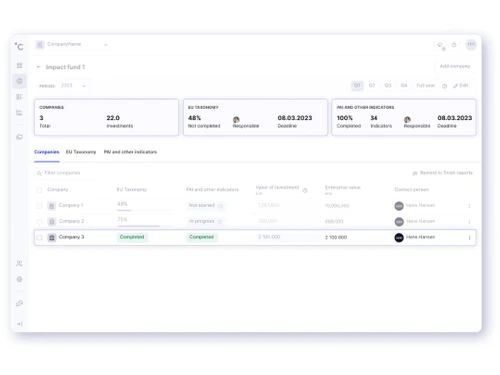Click the Company 2 name
Viewport: 500px width, 375px height.
pyautogui.click(x=71, y=221)
